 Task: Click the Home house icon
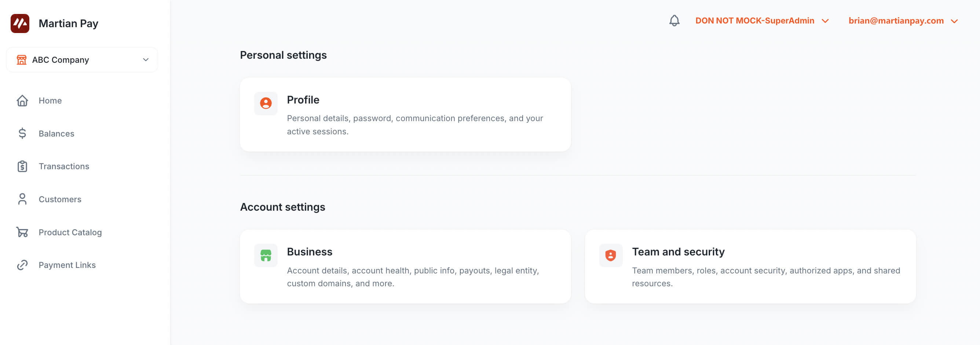coord(22,101)
